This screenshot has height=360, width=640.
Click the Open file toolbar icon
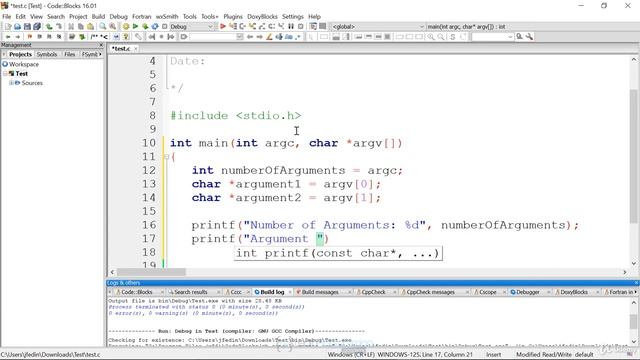tap(18, 27)
